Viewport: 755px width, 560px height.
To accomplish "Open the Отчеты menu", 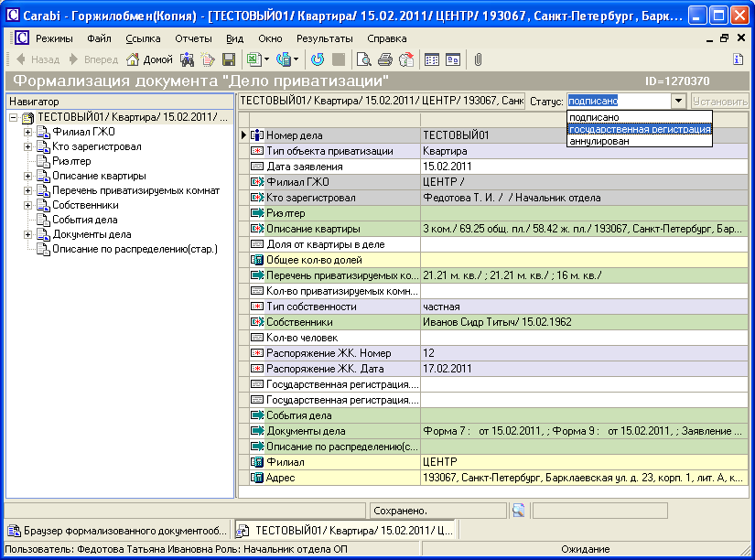I will [193, 38].
